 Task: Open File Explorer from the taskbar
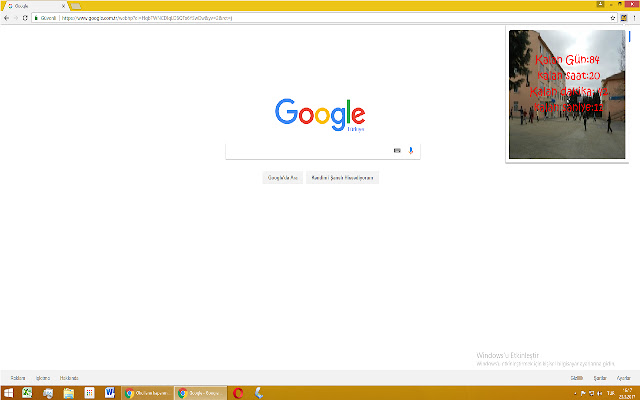tap(69, 393)
